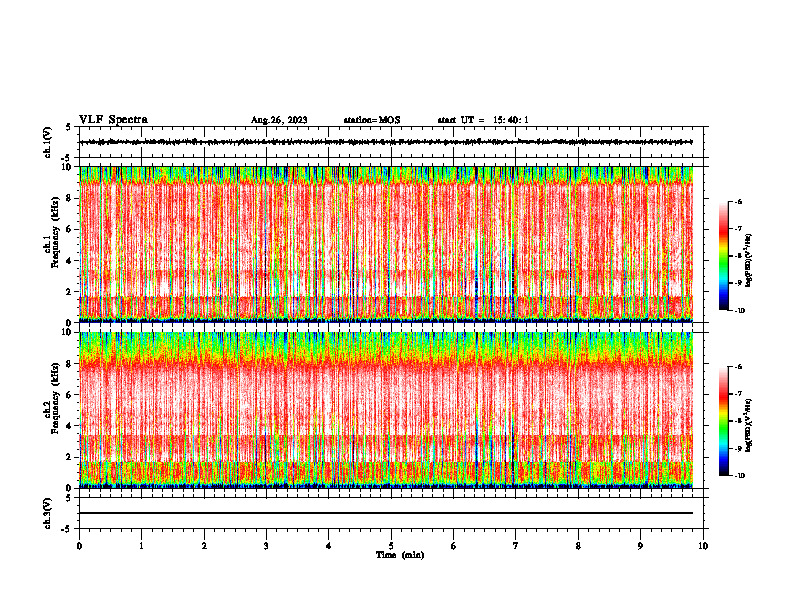Click the "ch.3(V)" waveform axis label
Viewport: 792px width, 612px height.
click(48, 513)
